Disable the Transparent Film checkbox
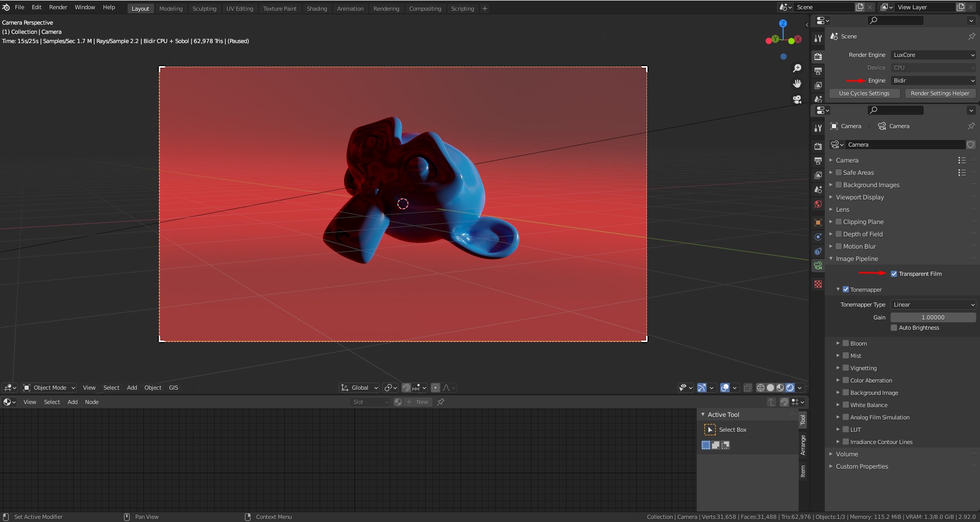Image resolution: width=980 pixels, height=522 pixels. (894, 274)
